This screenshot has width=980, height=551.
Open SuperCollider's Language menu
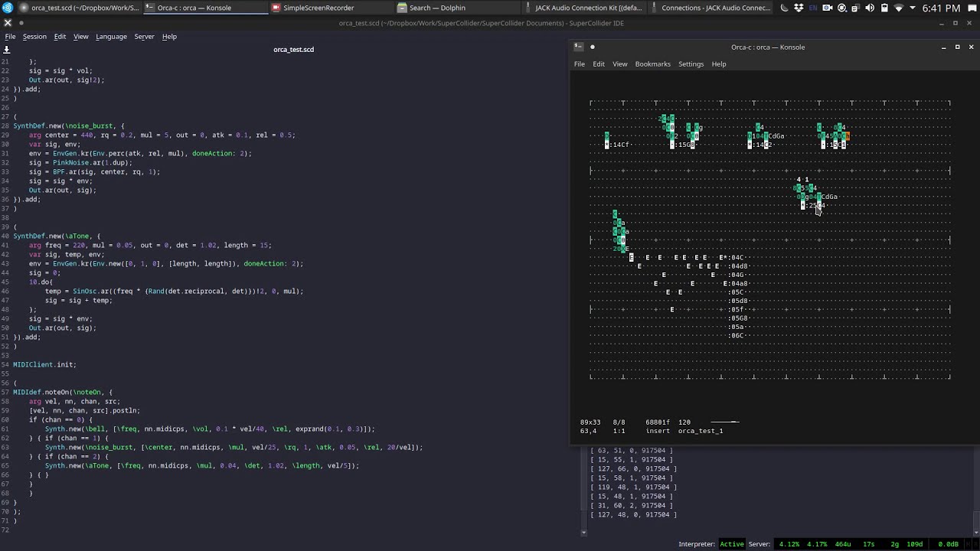point(111,37)
